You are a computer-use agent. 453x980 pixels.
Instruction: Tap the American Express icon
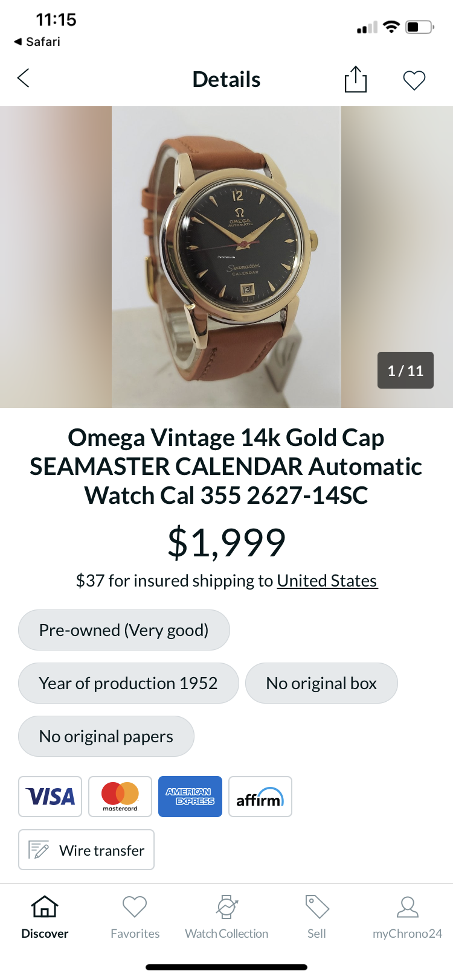(190, 797)
